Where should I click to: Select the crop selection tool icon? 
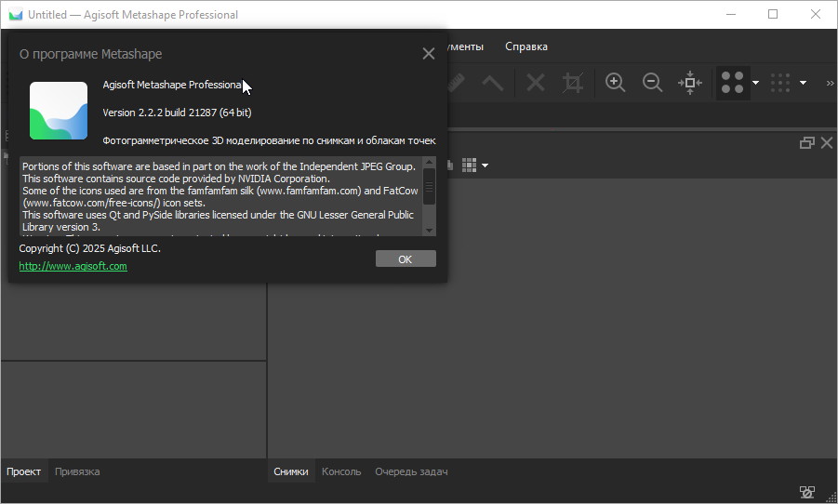point(573,83)
